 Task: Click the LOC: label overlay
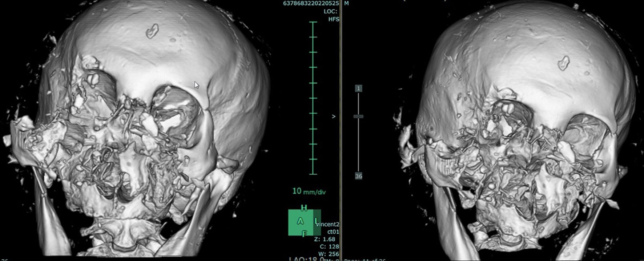[x=331, y=11]
